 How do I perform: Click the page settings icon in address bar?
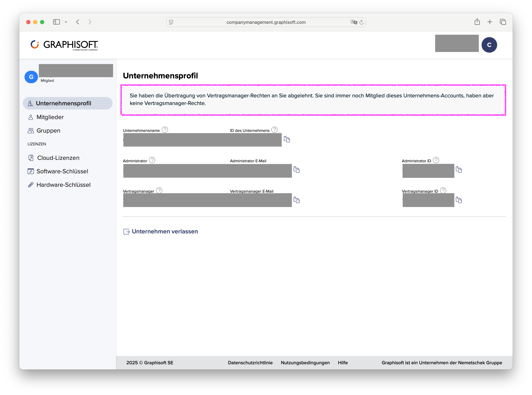tap(171, 22)
